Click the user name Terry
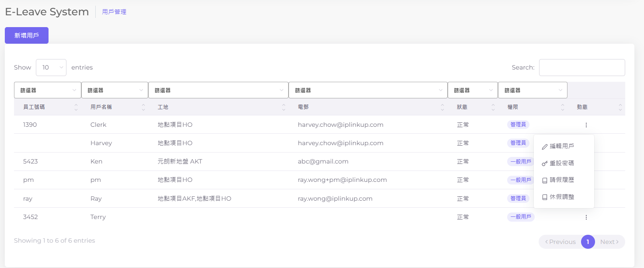The width and height of the screenshot is (644, 268). [98, 217]
